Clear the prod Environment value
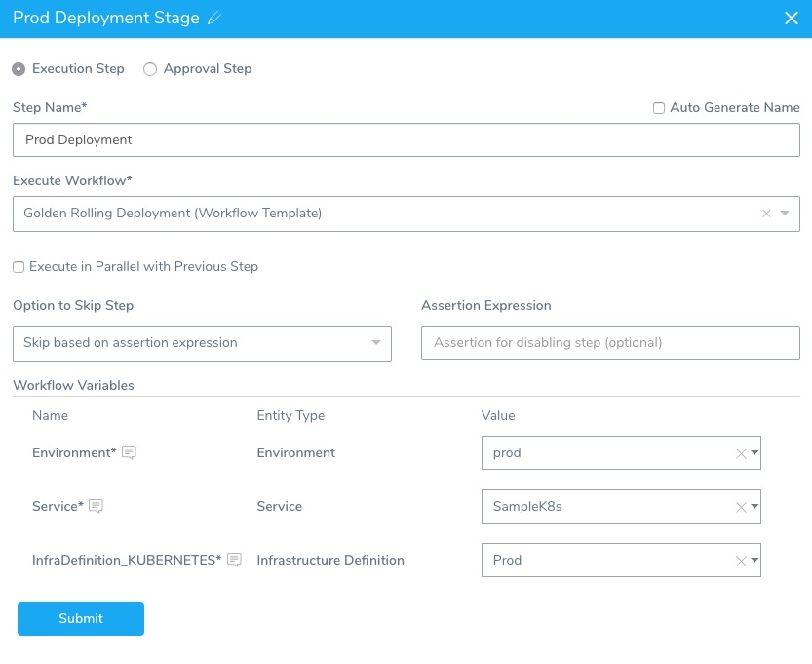The height and width of the screenshot is (664, 812). click(741, 453)
